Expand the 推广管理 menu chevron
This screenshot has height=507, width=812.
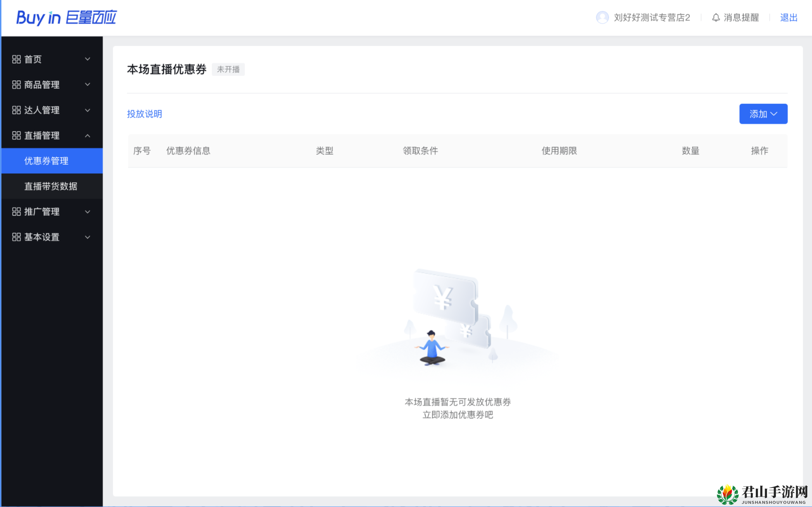coord(88,212)
